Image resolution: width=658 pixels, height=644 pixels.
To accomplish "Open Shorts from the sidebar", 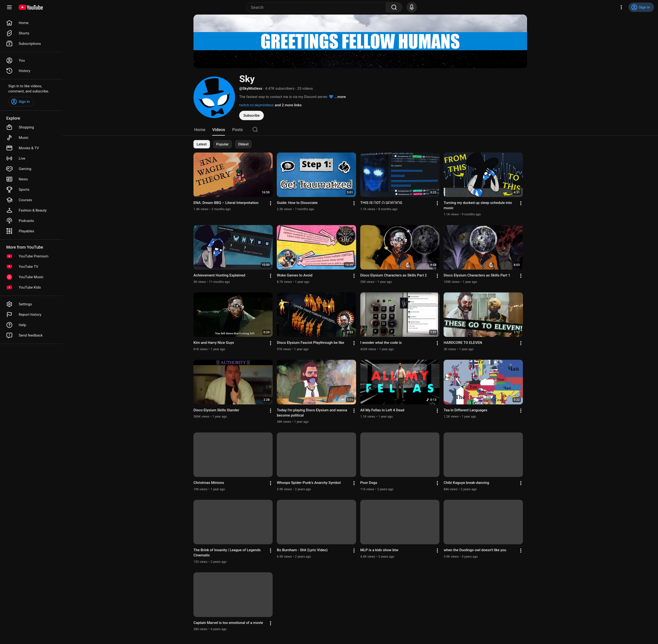I will [x=24, y=33].
